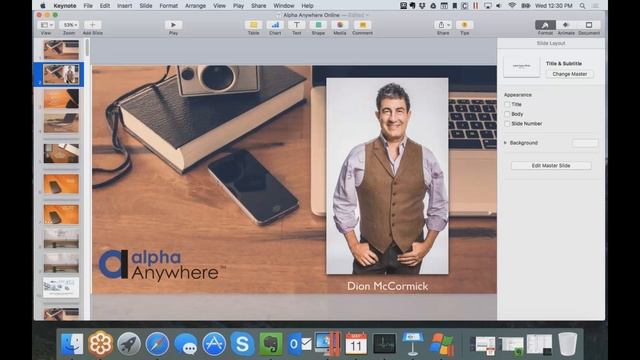Select the Dion McCormick caption text
640x360 pixels.
(387, 286)
